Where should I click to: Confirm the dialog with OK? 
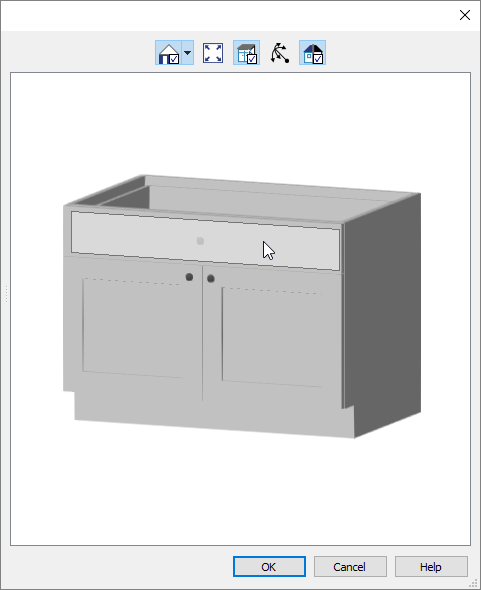269,567
